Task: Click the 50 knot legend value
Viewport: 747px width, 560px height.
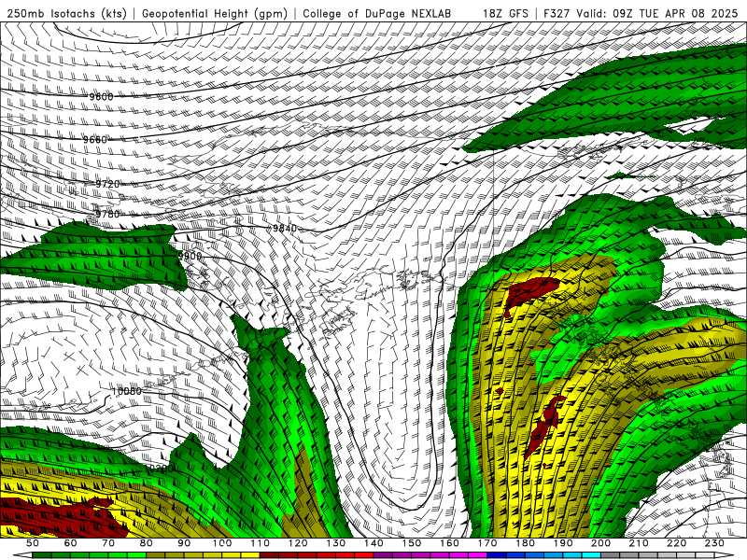Action: pos(32,543)
